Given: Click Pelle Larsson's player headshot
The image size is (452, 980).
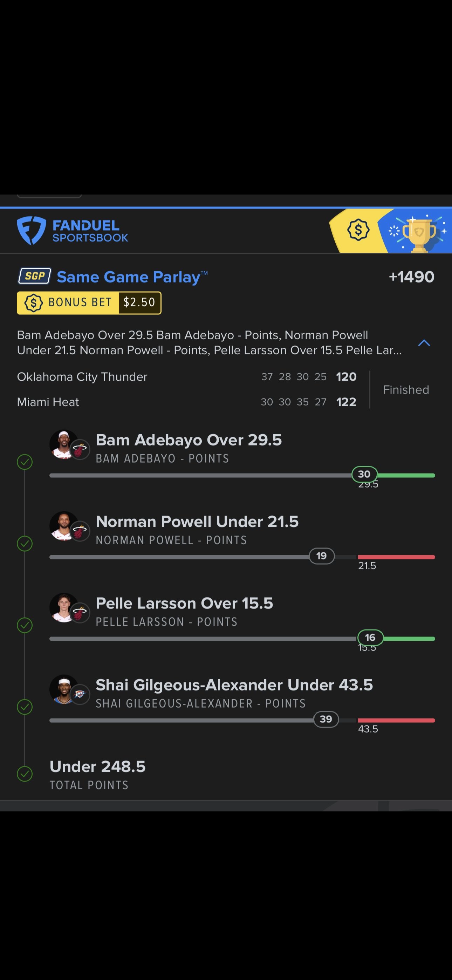Looking at the screenshot, I should click(x=63, y=607).
